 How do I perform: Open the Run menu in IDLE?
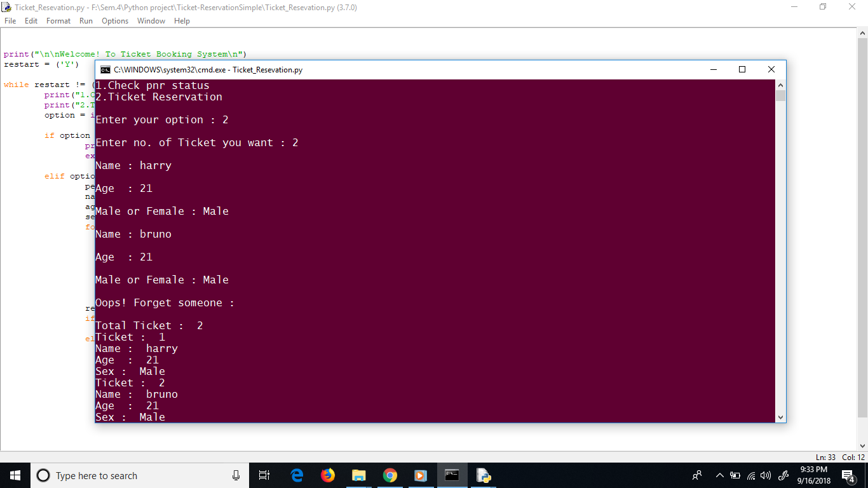(x=86, y=21)
